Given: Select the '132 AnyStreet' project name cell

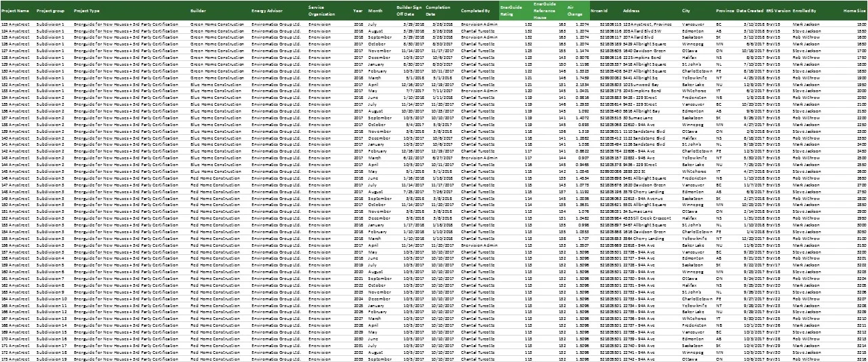Looking at the screenshot, I should [14, 84].
